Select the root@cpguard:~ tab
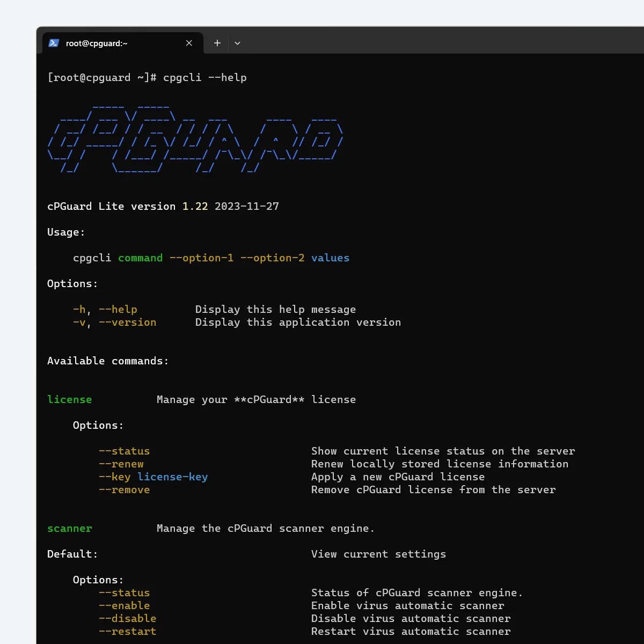644x644 pixels. tap(123, 43)
